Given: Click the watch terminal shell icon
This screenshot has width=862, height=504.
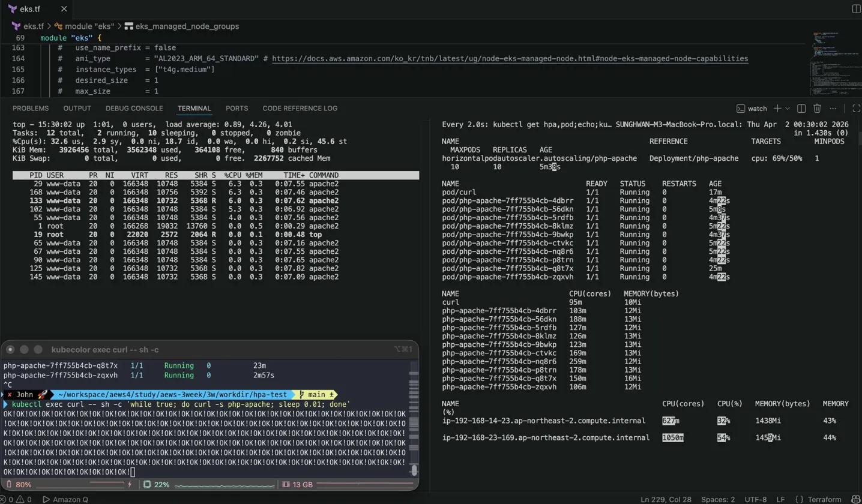Looking at the screenshot, I should [741, 109].
